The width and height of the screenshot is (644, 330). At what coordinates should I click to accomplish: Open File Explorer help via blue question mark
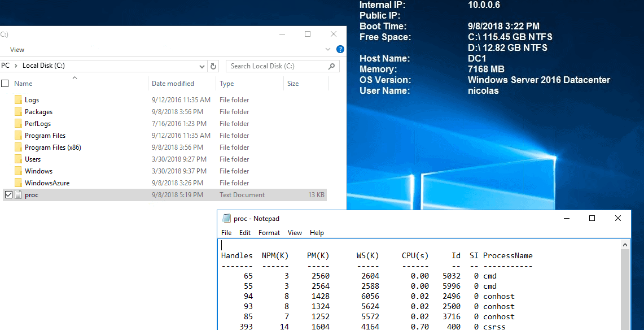(340, 50)
